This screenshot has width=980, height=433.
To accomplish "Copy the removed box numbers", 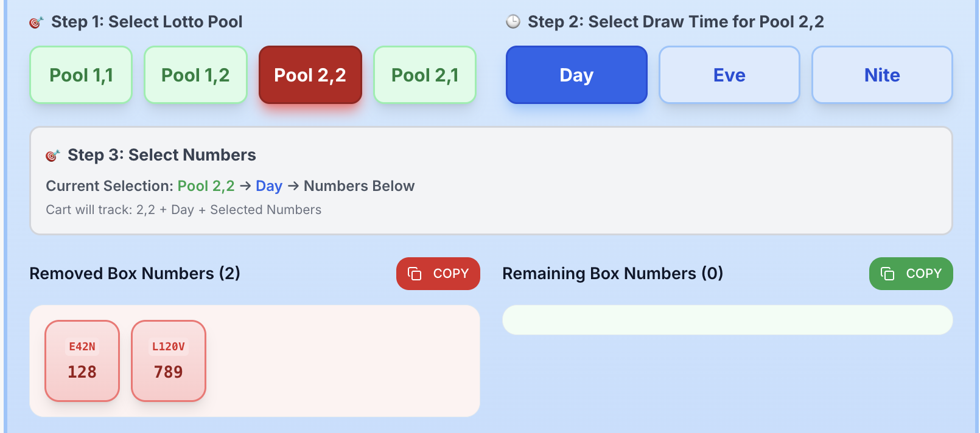I will [x=438, y=274].
